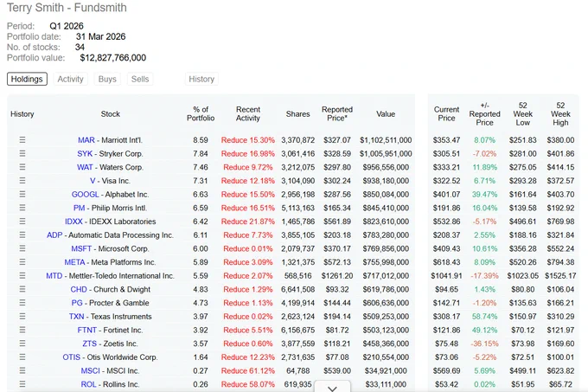
Task: Open OTIS - Otis Worldwide Corp. link
Action: click(111, 357)
